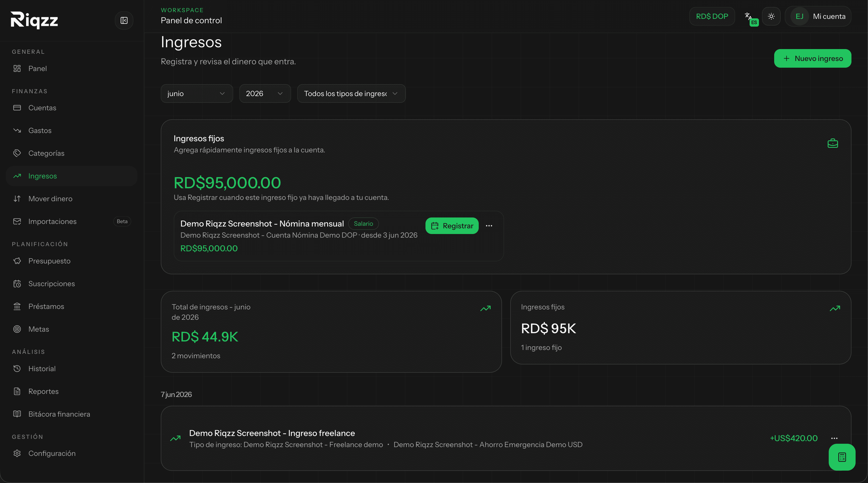Open Mover dinero page
This screenshot has width=868, height=483.
point(71,199)
